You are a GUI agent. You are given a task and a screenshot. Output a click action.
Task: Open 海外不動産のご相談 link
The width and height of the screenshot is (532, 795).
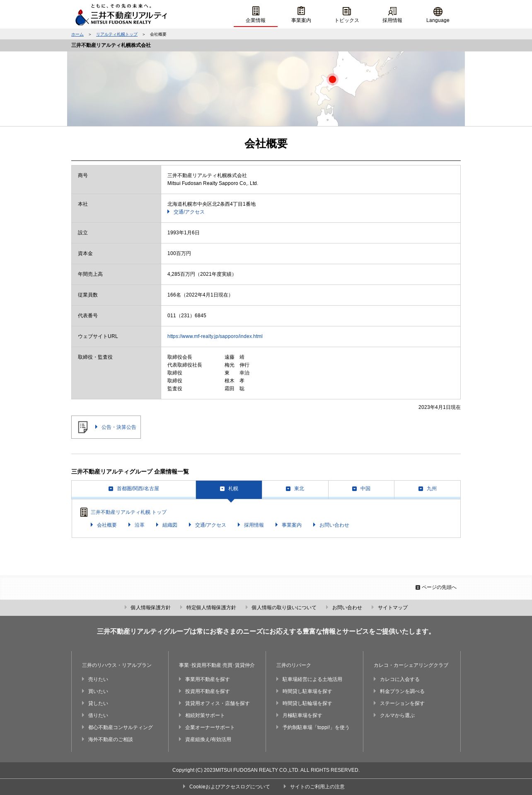coord(110,739)
